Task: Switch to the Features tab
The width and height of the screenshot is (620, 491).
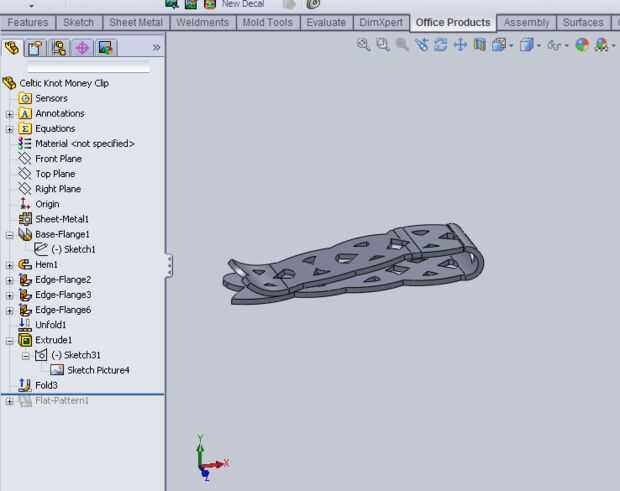Action: click(28, 22)
